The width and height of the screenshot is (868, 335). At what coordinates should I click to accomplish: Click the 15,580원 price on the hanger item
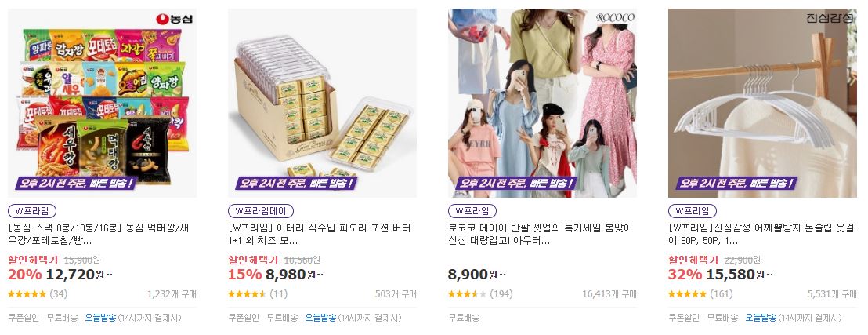(740, 275)
